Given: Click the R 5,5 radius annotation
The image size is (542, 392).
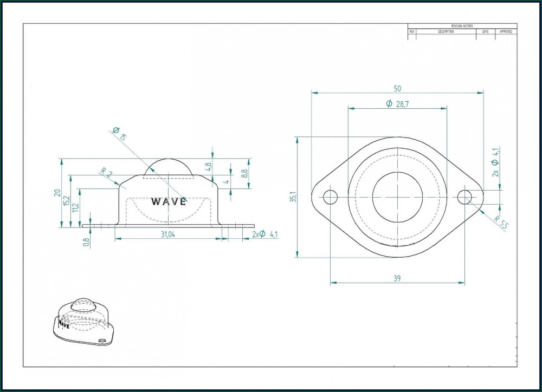Looking at the screenshot, I should click(501, 223).
